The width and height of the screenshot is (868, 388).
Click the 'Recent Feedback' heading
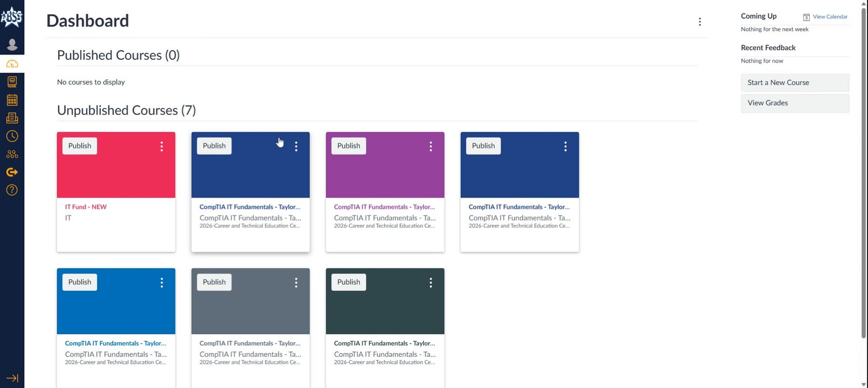pyautogui.click(x=768, y=48)
